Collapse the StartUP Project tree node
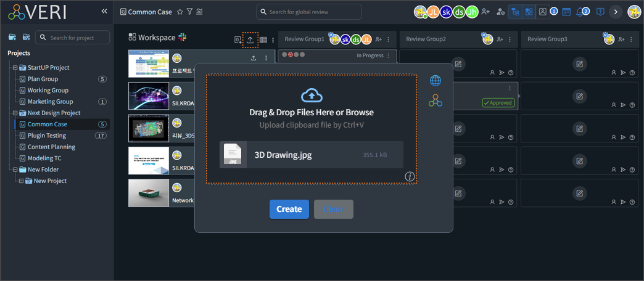This screenshot has height=281, width=644. pyautogui.click(x=15, y=68)
